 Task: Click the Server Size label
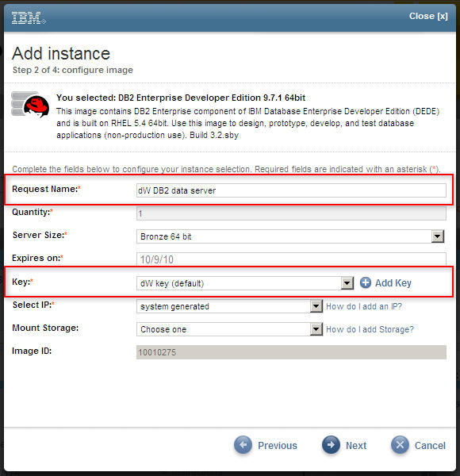[x=40, y=235]
